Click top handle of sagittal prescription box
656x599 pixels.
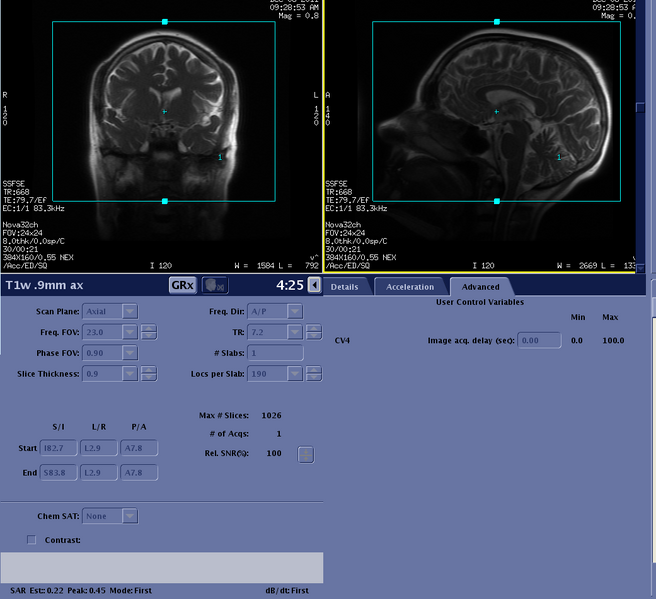[497, 22]
